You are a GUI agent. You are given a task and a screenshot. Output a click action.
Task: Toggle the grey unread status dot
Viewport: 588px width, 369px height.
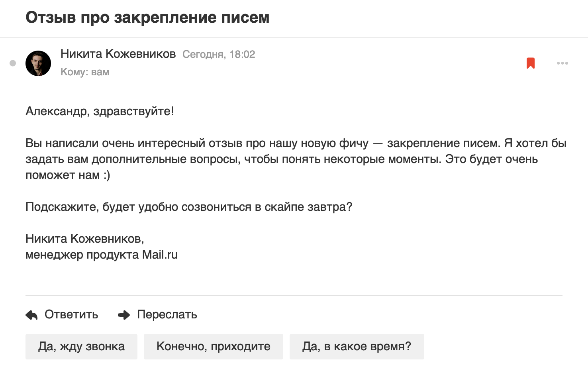13,63
